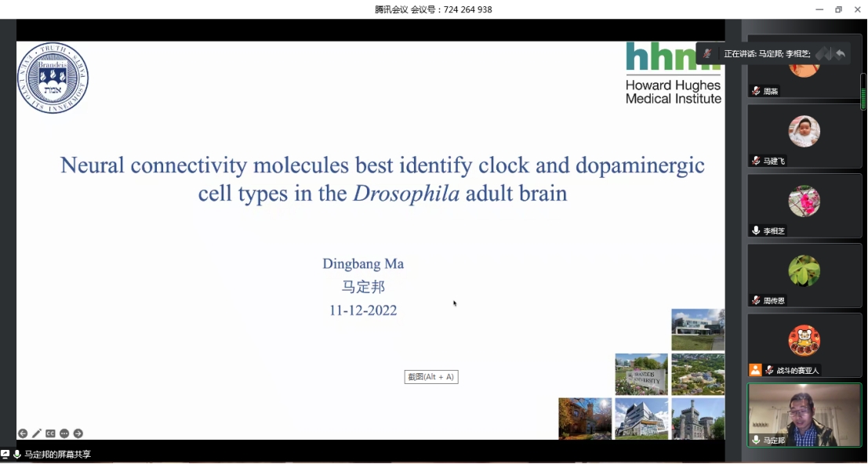
Task: Click the participant name 马建飞
Action: tap(775, 161)
